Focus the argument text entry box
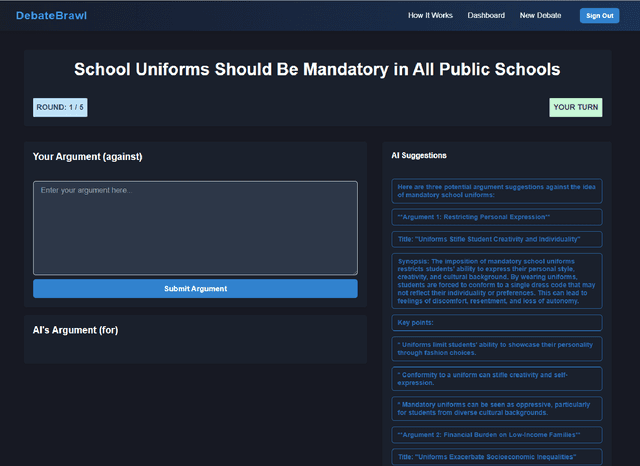The height and width of the screenshot is (466, 640). 195,227
